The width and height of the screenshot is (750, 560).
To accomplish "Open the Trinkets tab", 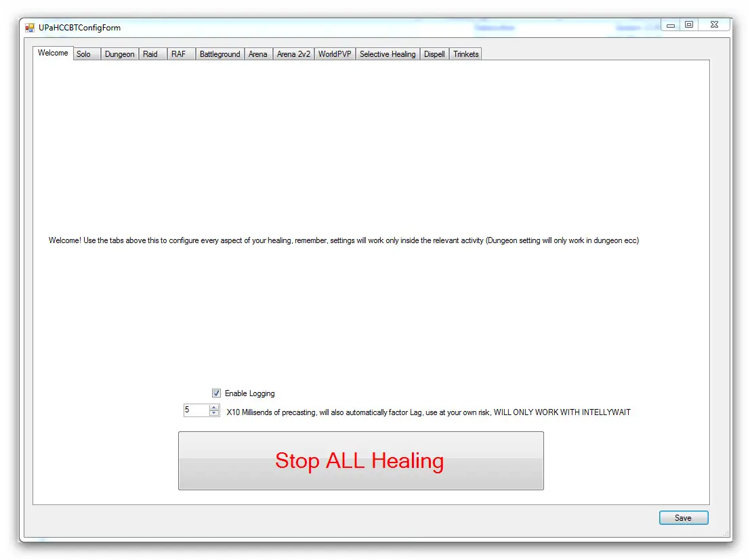I will [x=466, y=54].
